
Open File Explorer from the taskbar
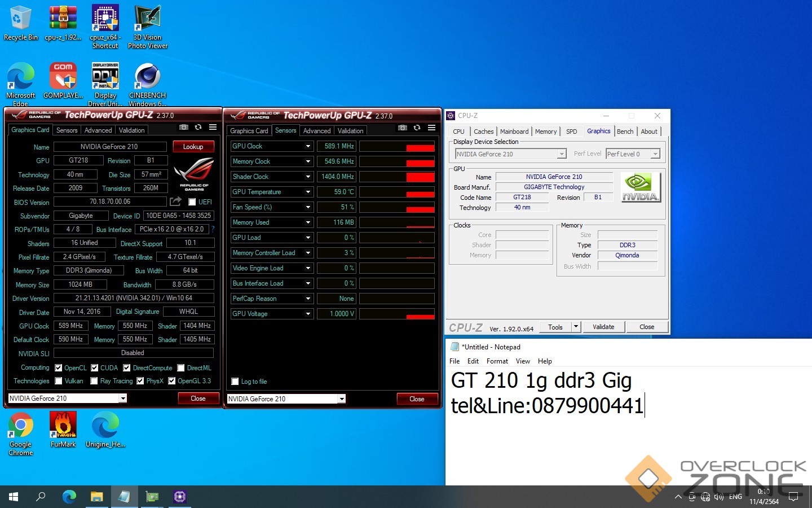point(96,497)
